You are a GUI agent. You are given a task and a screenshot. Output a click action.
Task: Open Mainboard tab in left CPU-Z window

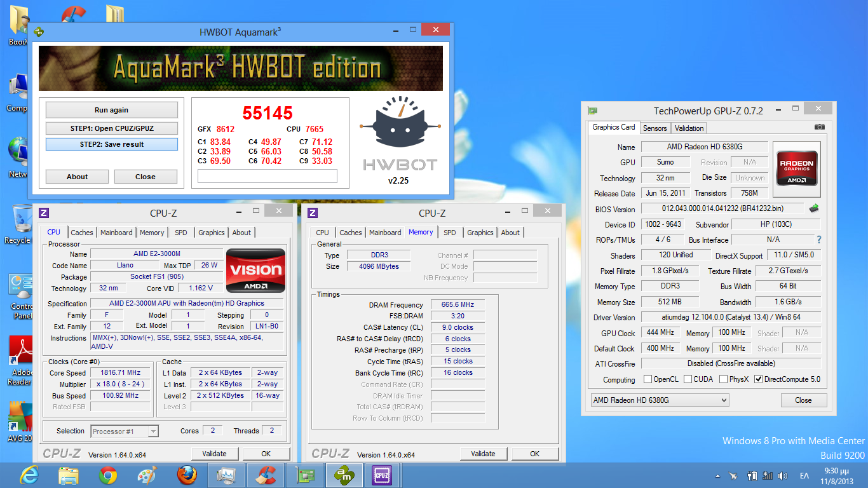(x=116, y=233)
